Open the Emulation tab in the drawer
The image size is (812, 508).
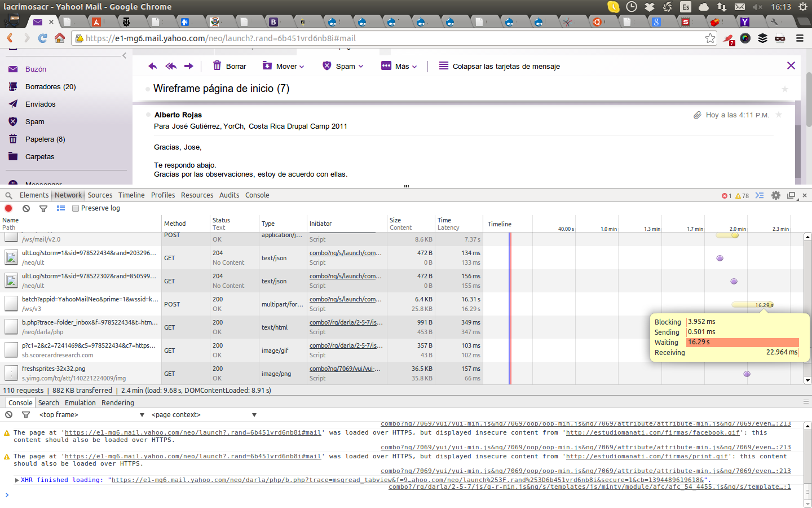pyautogui.click(x=80, y=403)
